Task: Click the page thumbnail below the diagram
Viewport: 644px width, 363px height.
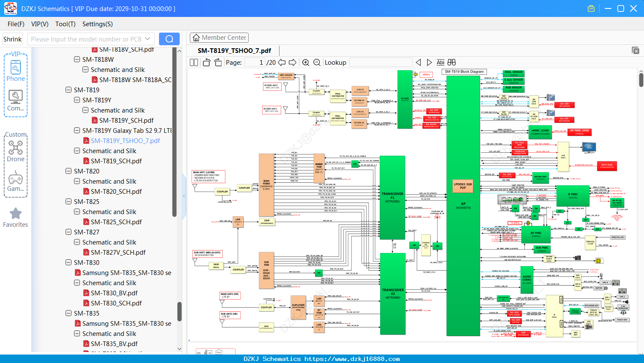Action: click(x=216, y=351)
